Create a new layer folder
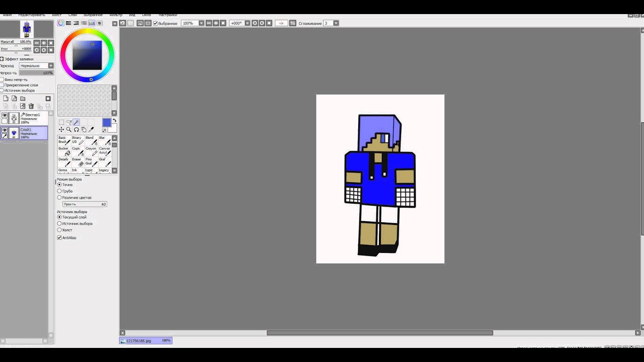 tap(23, 99)
